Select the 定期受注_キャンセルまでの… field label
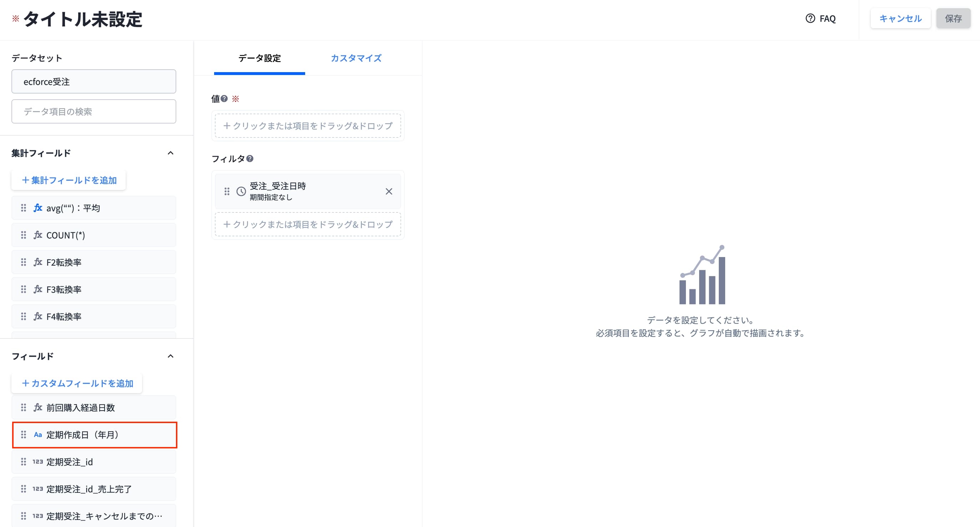This screenshot has height=527, width=980. [104, 516]
